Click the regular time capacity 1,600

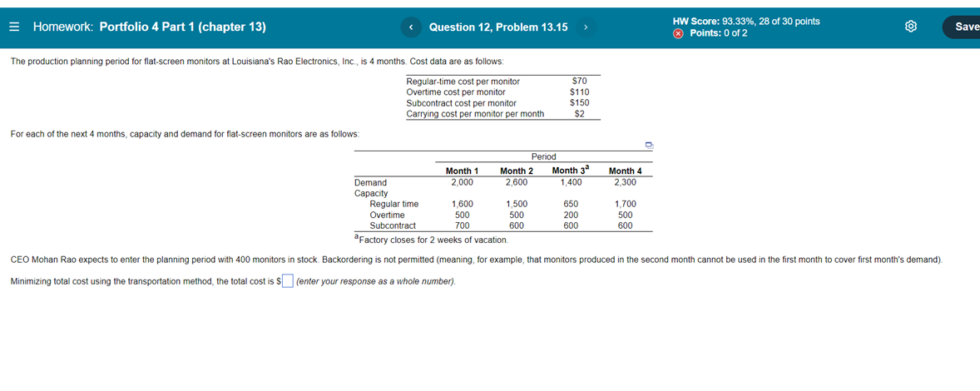462,204
